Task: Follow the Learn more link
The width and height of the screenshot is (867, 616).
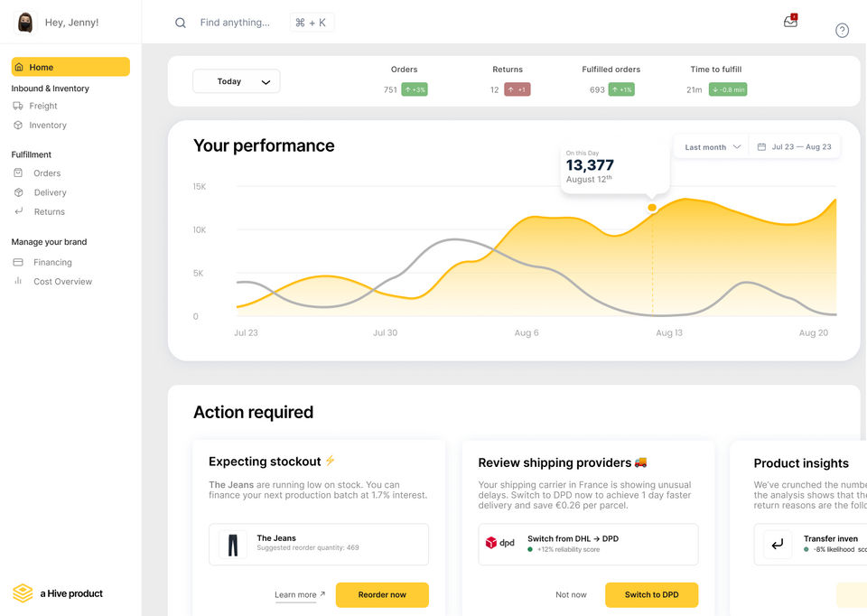Action: pyautogui.click(x=295, y=595)
